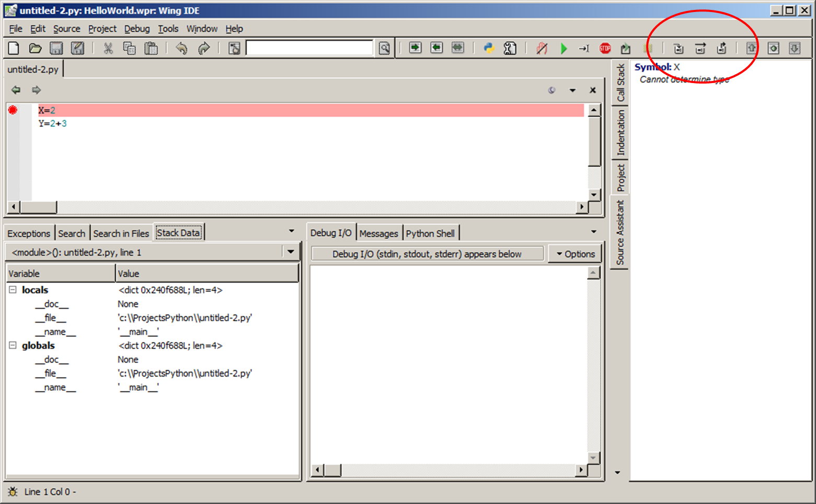Open a file with the folder icon
Viewport: 816px width, 504px height.
click(35, 49)
